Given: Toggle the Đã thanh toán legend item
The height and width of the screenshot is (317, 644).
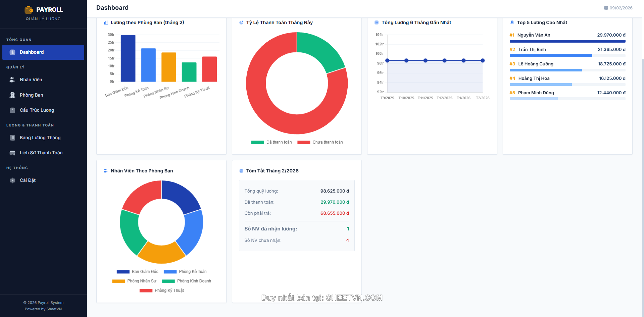Looking at the screenshot, I should [272, 142].
